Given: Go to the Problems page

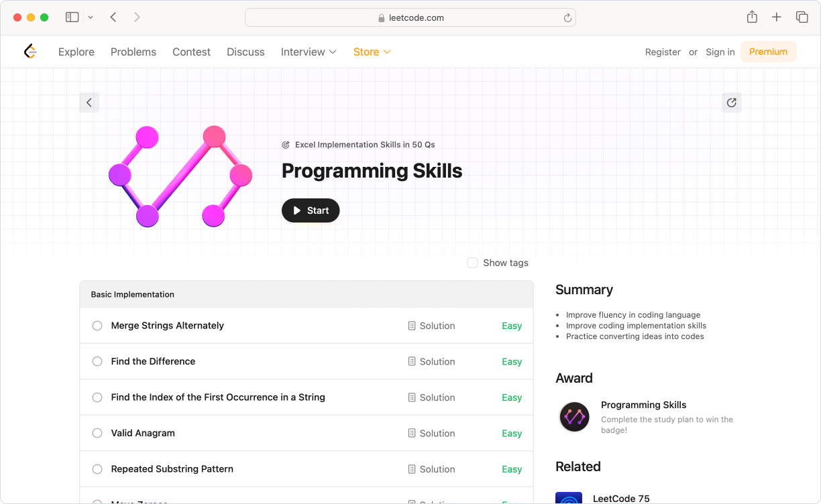Looking at the screenshot, I should [133, 52].
